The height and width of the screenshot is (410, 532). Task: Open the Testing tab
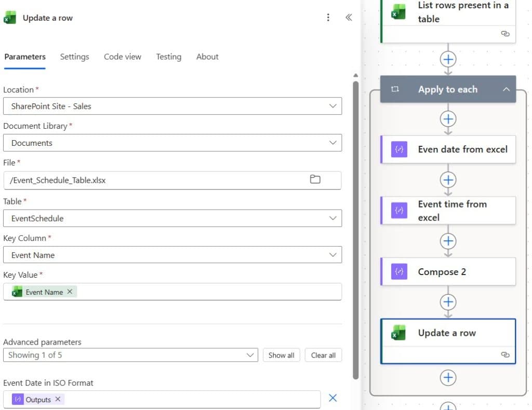click(169, 57)
